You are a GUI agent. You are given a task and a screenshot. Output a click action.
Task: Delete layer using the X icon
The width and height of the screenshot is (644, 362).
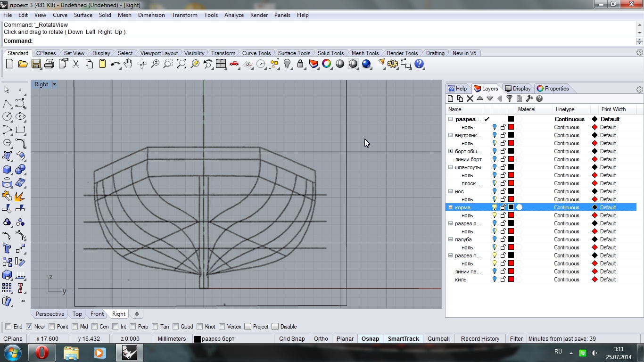(x=470, y=99)
